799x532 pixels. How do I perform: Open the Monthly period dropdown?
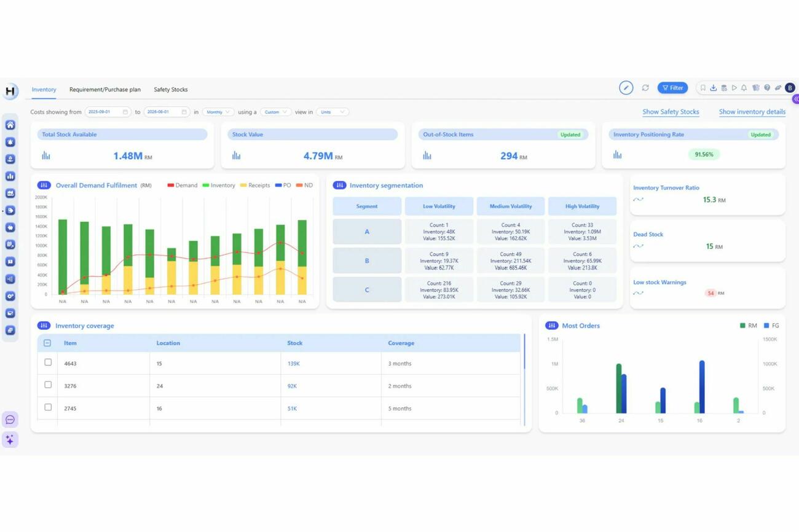click(218, 112)
